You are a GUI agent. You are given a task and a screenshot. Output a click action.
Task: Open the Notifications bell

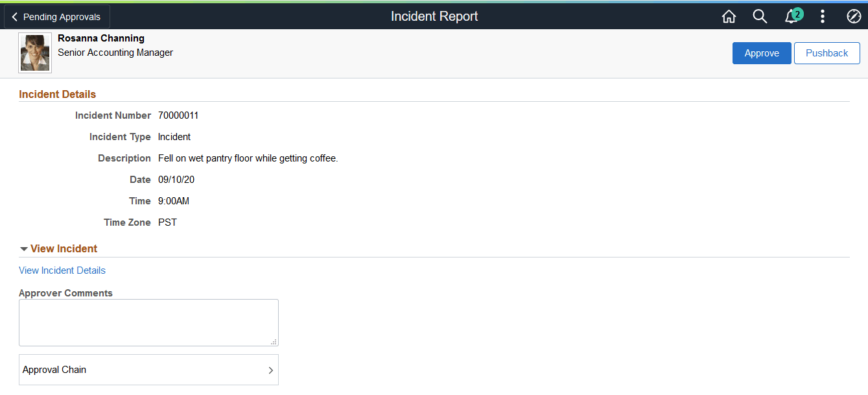(x=791, y=18)
